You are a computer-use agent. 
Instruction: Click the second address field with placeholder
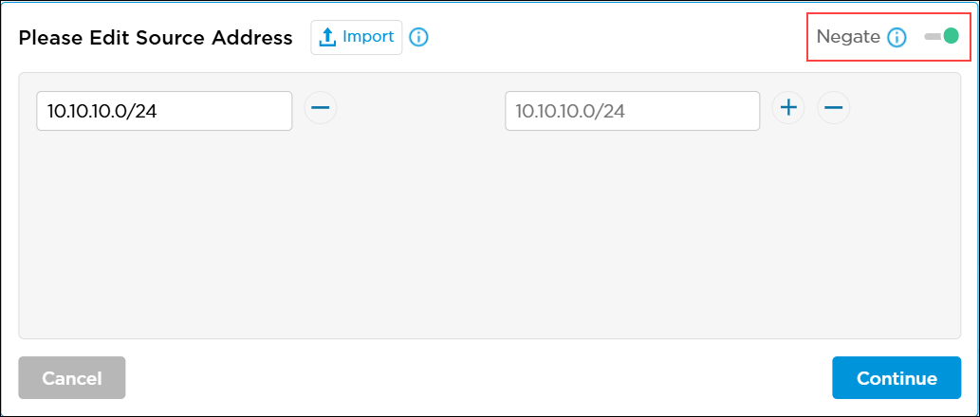click(633, 111)
